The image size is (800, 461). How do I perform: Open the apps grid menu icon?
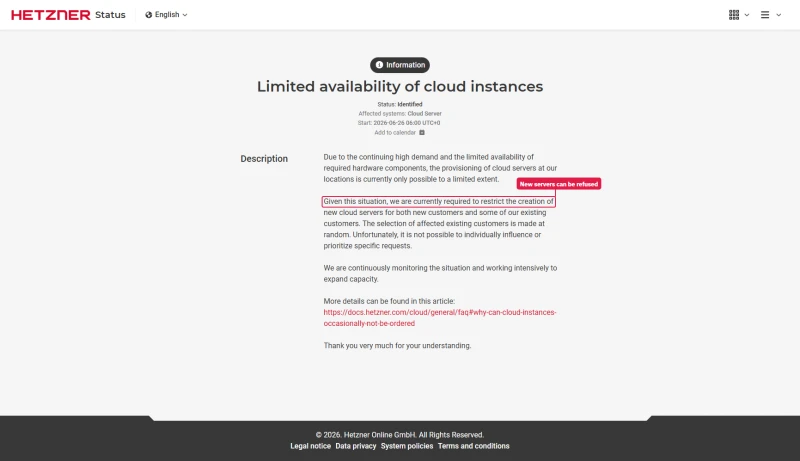[x=734, y=15]
